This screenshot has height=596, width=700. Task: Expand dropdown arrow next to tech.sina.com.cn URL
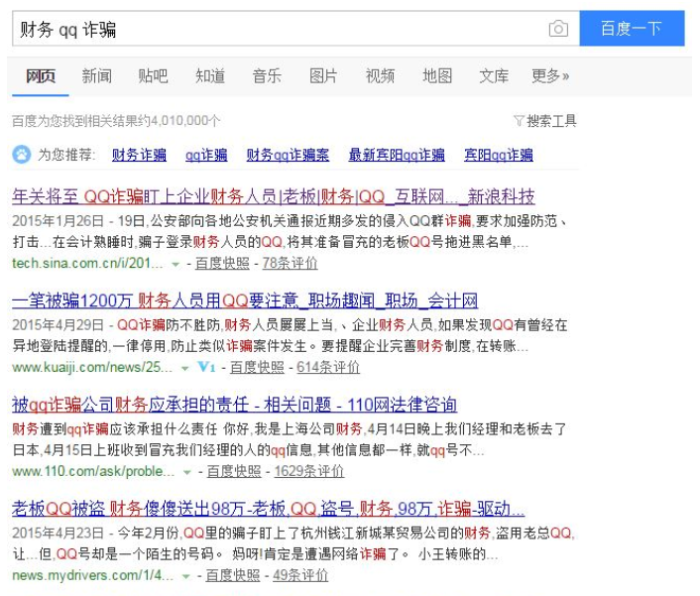175,265
